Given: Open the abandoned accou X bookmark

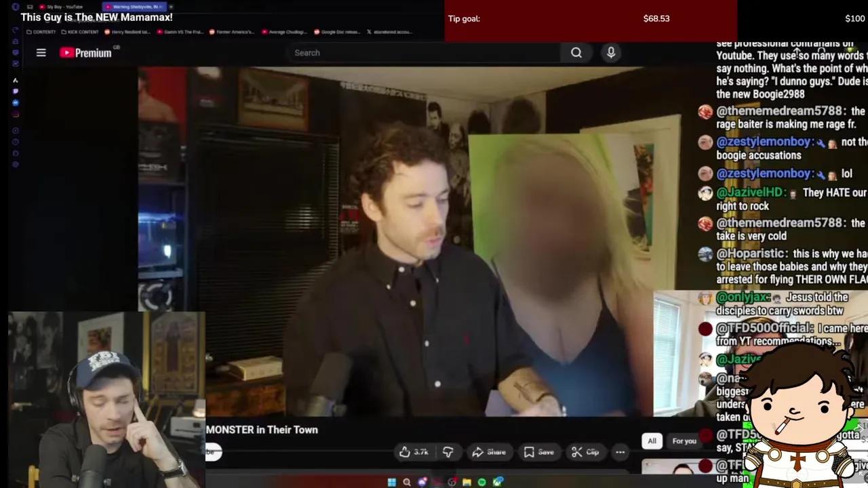Looking at the screenshot, I should point(389,32).
